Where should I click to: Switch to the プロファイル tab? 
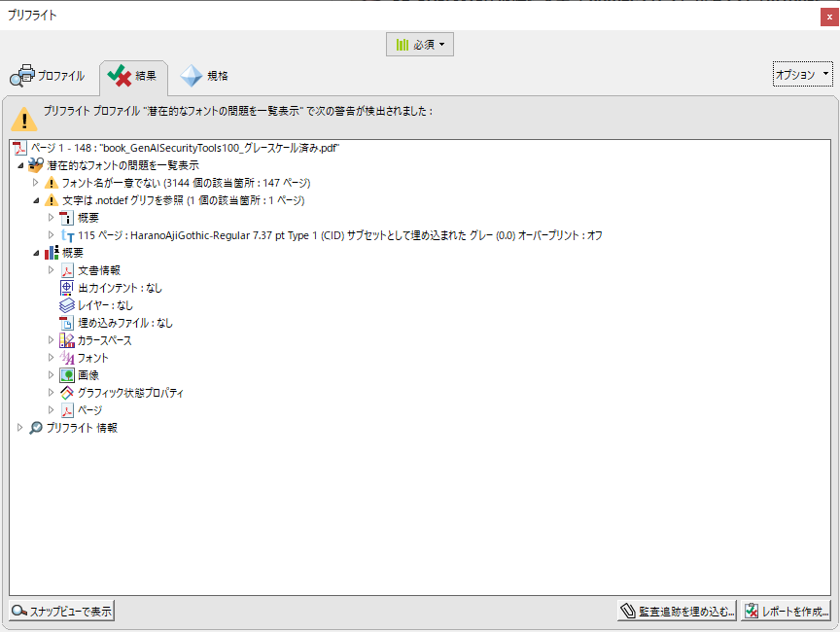[49, 76]
